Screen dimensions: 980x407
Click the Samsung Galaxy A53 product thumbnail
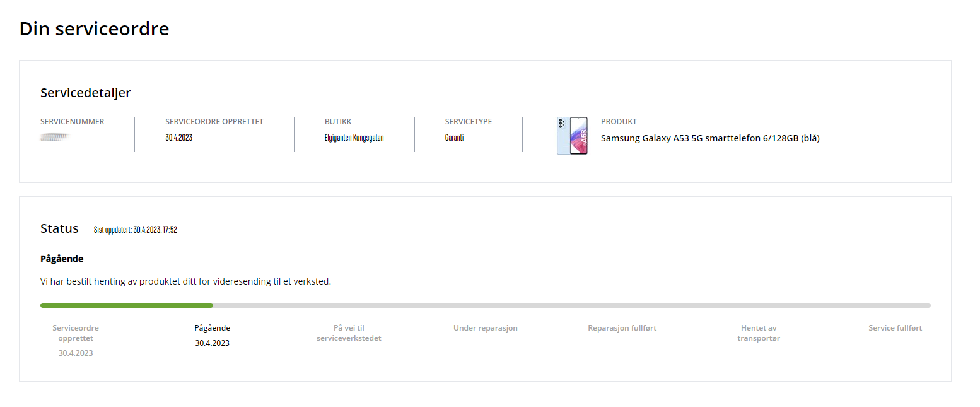click(572, 136)
